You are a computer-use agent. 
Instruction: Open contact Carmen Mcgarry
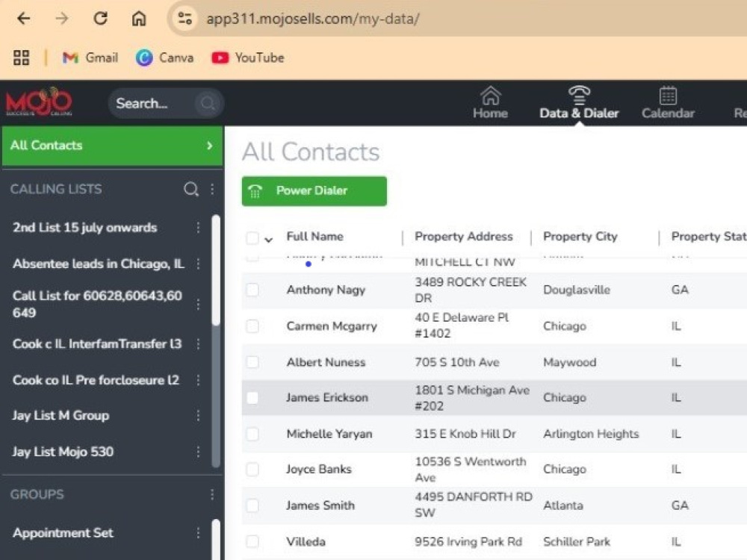pyautogui.click(x=332, y=326)
